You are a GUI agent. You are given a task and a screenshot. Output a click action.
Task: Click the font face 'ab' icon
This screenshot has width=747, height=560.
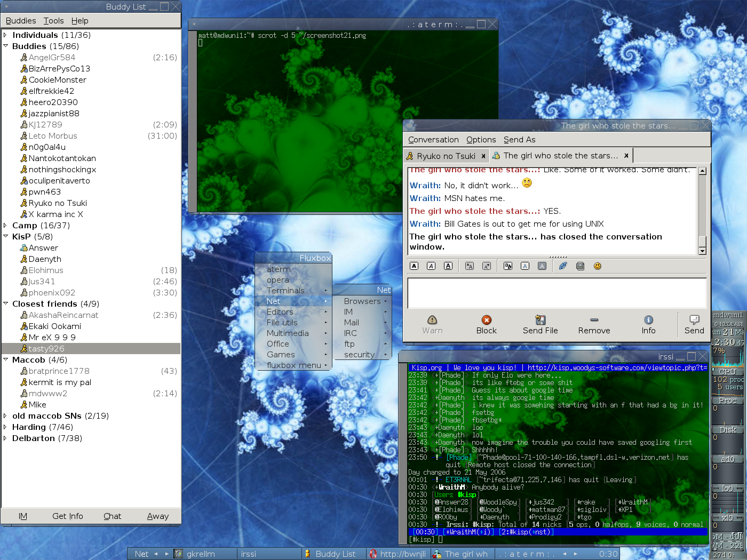click(x=508, y=266)
